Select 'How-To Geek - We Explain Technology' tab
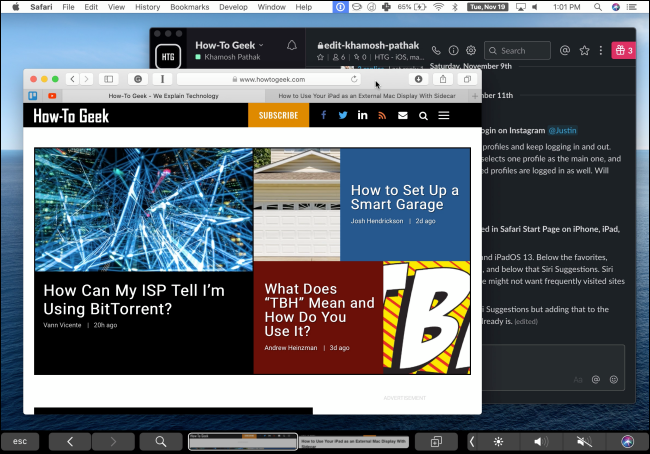This screenshot has width=650, height=454. (163, 96)
